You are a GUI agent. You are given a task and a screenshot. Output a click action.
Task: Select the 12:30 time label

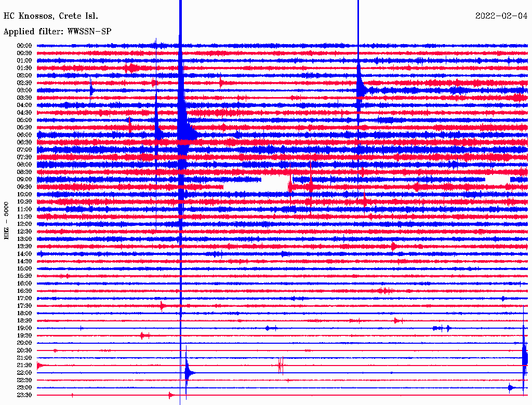(24, 232)
